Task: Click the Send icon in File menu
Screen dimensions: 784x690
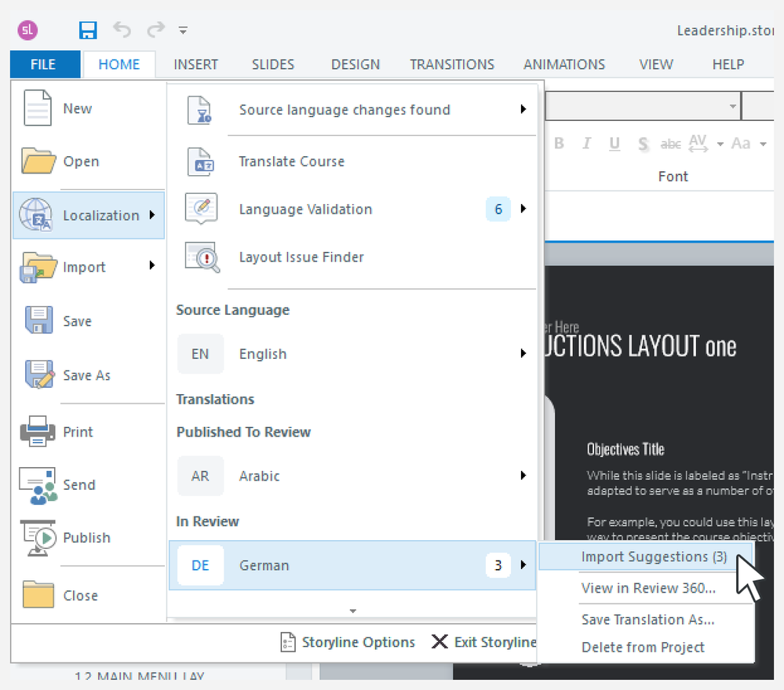Action: pyautogui.click(x=38, y=485)
